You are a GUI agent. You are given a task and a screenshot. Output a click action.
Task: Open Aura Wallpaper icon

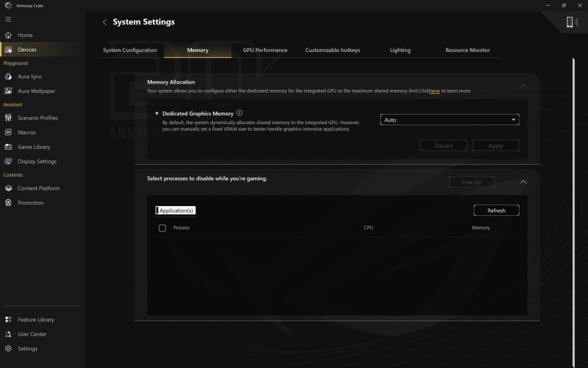[x=8, y=91]
